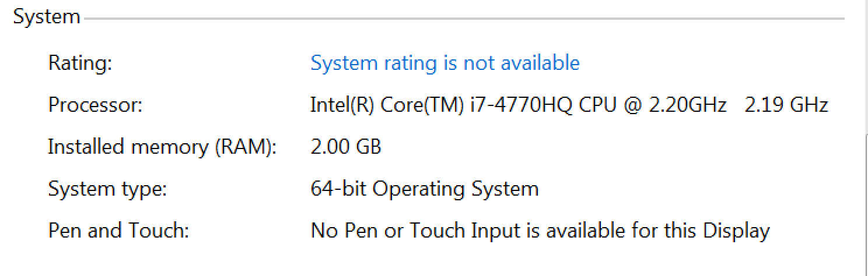The image size is (868, 276).
Task: Click the "Pen and Touch:" label
Action: coord(118,231)
